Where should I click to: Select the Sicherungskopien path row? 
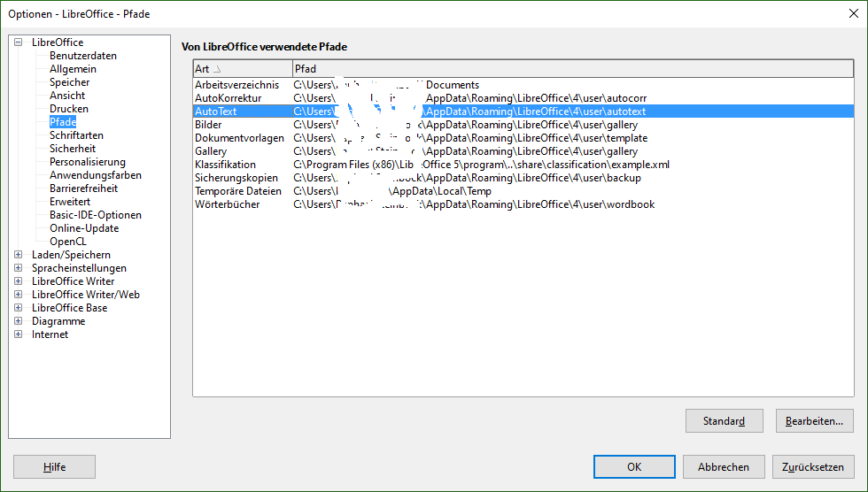point(523,178)
